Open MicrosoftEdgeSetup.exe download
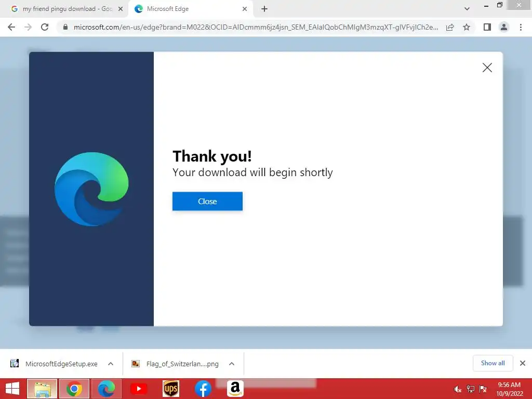 click(x=61, y=364)
